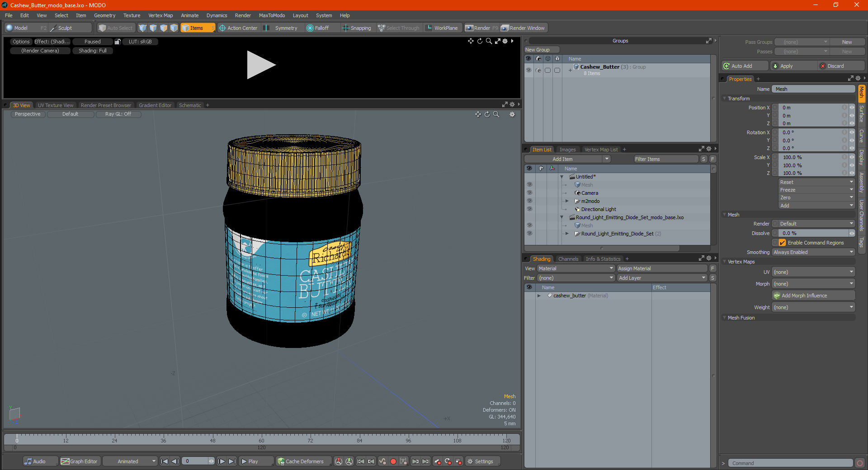Open the Audio settings button
The width and height of the screenshot is (868, 470).
[40, 461]
